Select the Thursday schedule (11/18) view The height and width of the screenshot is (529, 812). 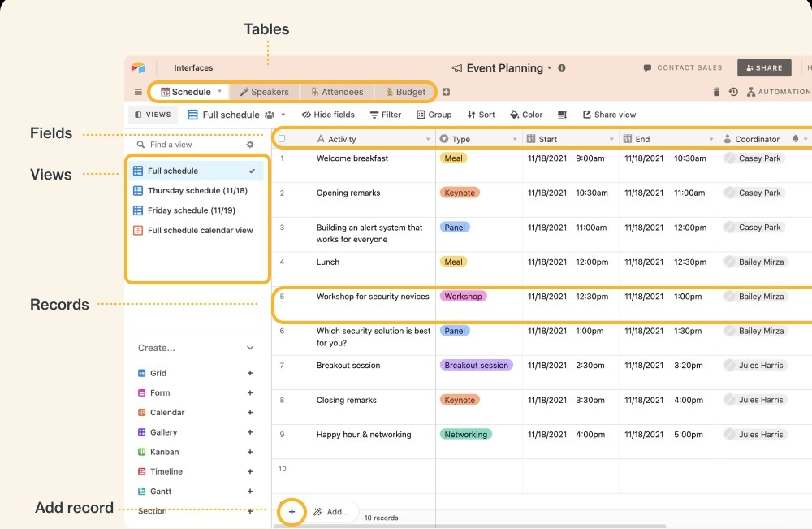tap(196, 190)
